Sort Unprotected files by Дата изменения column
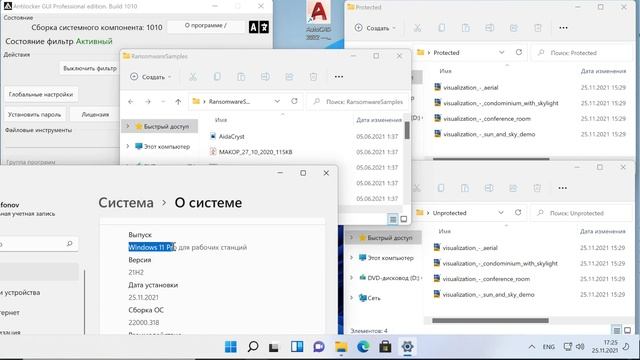Viewport: 640px width, 360px height. coord(602,231)
